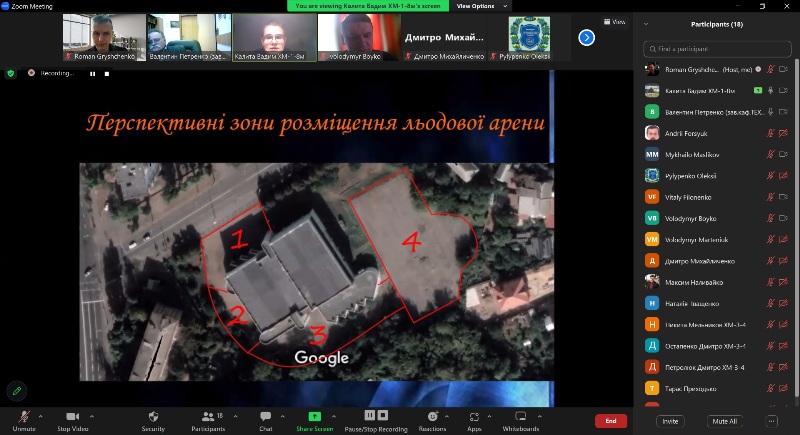Click the Stop Video camera icon
This screenshot has width=800, height=435.
coord(72,416)
